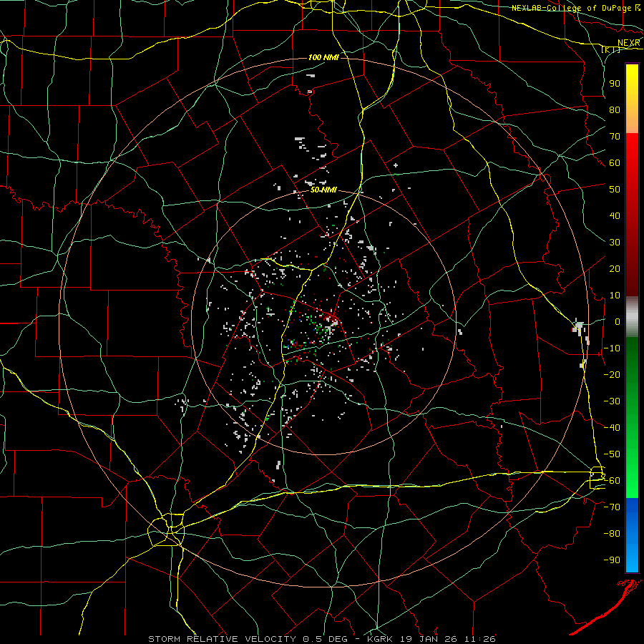
Task: Click the 20 label on the velocity scale
Action: (x=615, y=268)
